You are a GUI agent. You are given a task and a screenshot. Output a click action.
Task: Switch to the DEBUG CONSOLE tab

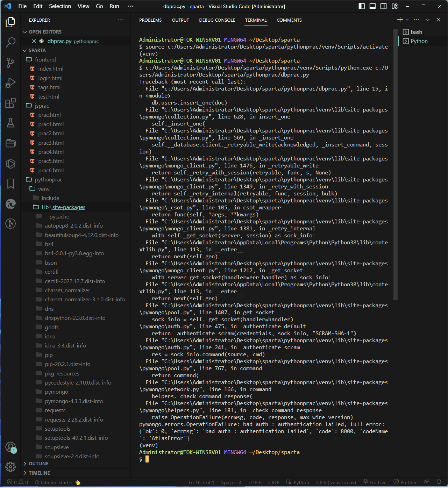point(217,20)
